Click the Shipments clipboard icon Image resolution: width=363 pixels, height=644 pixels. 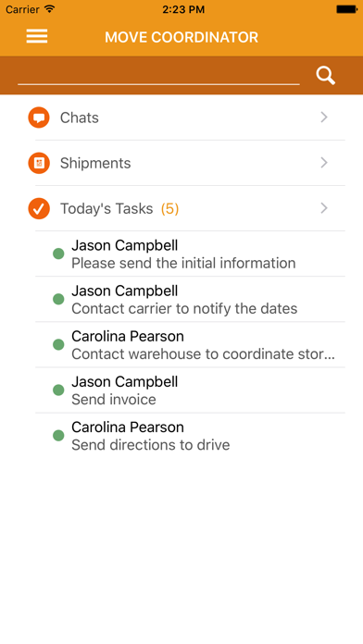coord(39,163)
